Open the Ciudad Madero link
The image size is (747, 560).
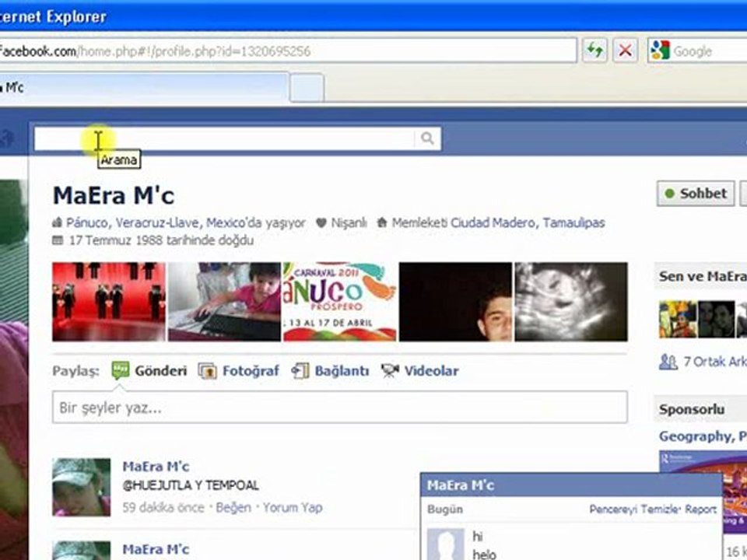pyautogui.click(x=493, y=222)
